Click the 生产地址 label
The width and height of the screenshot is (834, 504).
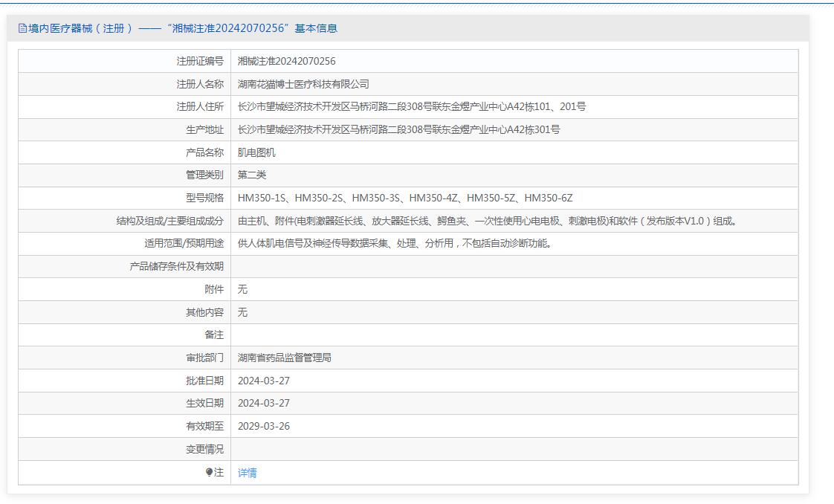coord(204,130)
